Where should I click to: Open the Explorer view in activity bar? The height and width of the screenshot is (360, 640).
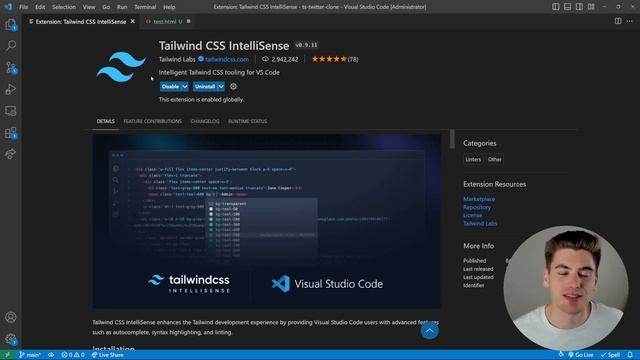[11, 25]
